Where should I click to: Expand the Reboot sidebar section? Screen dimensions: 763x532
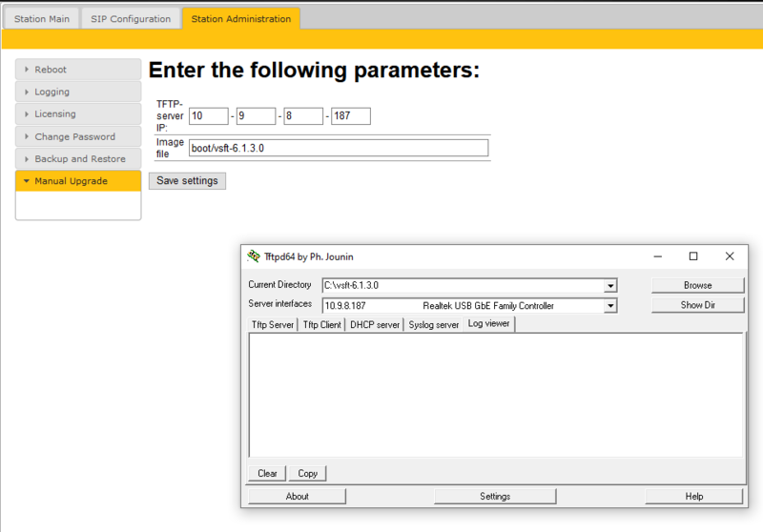coord(78,70)
